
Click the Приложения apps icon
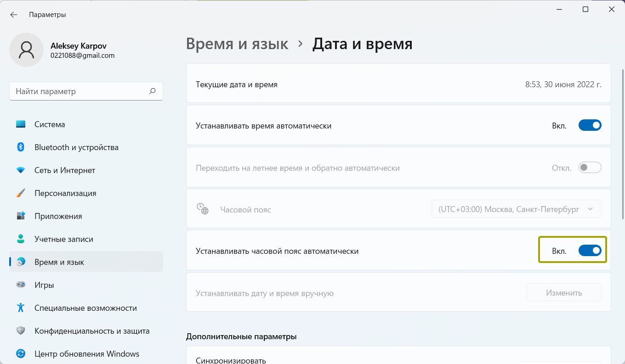(x=21, y=216)
